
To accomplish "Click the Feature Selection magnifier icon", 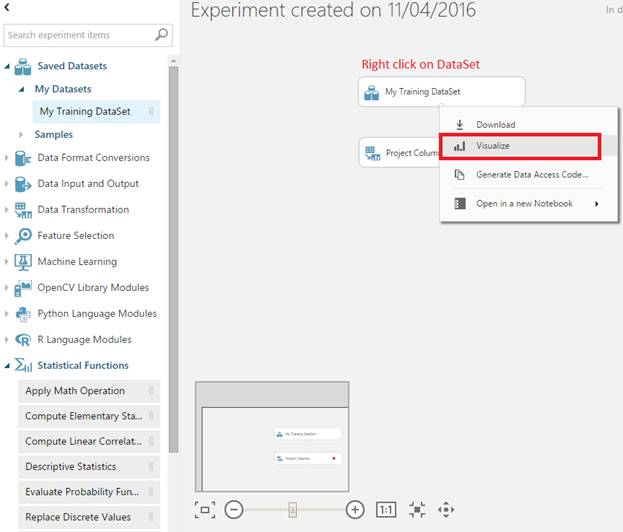I will pyautogui.click(x=23, y=236).
